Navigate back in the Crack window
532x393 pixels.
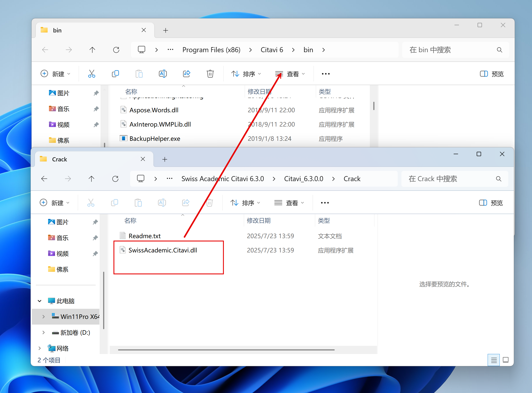[45, 179]
